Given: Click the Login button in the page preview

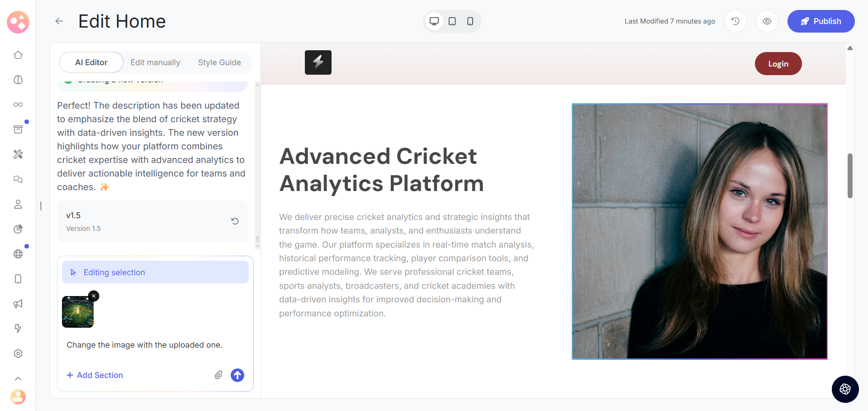Looking at the screenshot, I should click(x=778, y=64).
